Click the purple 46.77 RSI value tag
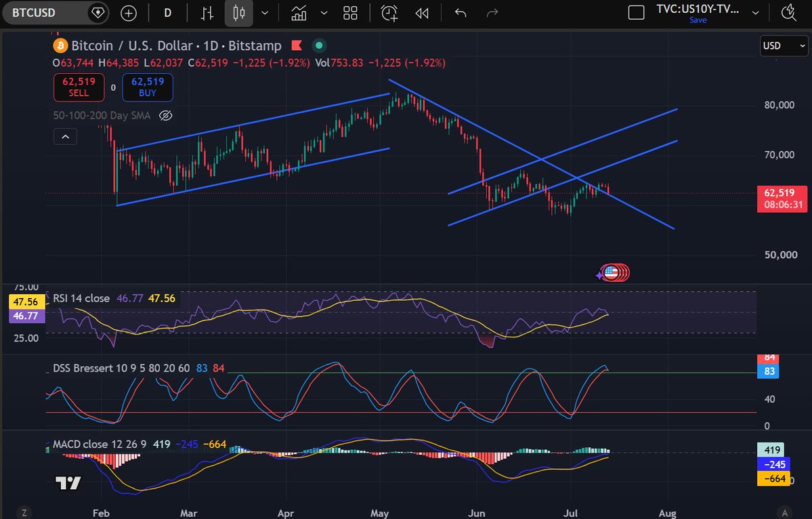 pyautogui.click(x=26, y=316)
